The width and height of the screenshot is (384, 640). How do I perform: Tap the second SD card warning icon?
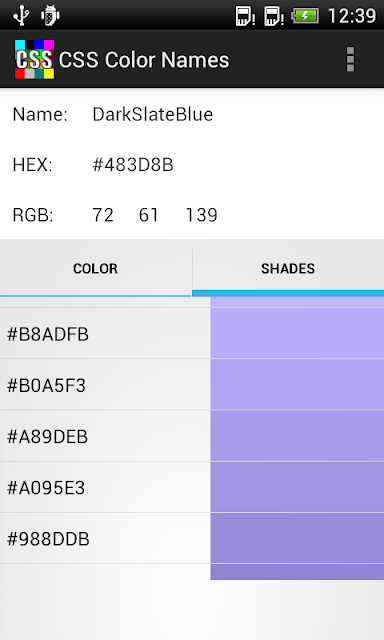coord(273,16)
